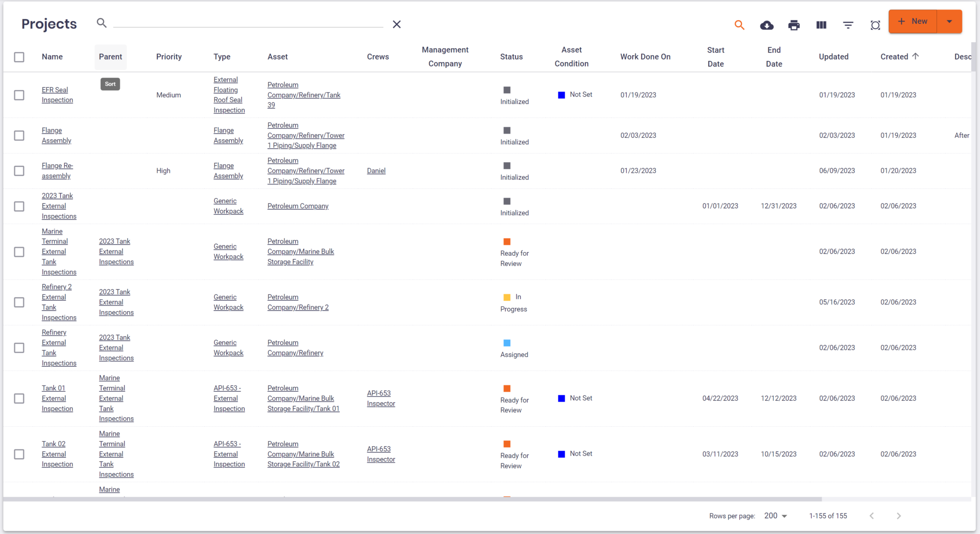Open the Flange Re-assembly project link
980x534 pixels.
tap(57, 170)
